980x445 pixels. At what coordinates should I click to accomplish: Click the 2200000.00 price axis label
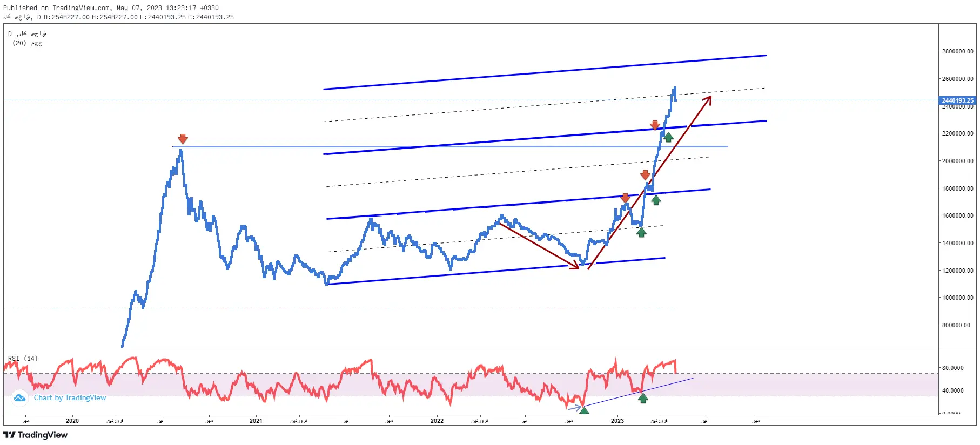point(957,133)
